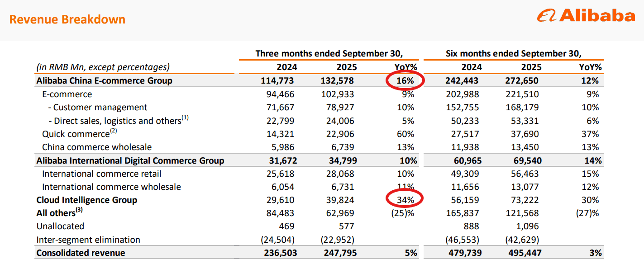Click the 'Inter-segment elimination' row label
This screenshot has height=259, width=644.
(x=88, y=240)
